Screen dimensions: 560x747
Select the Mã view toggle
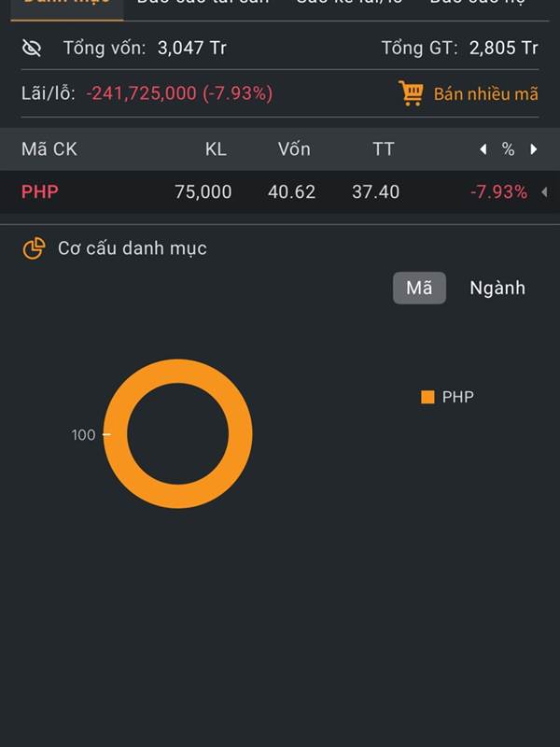point(419,289)
